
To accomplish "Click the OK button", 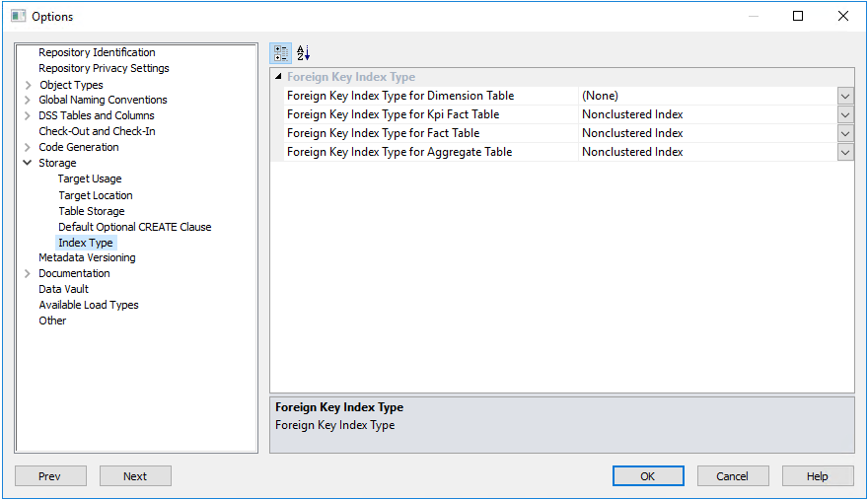I will [x=648, y=476].
